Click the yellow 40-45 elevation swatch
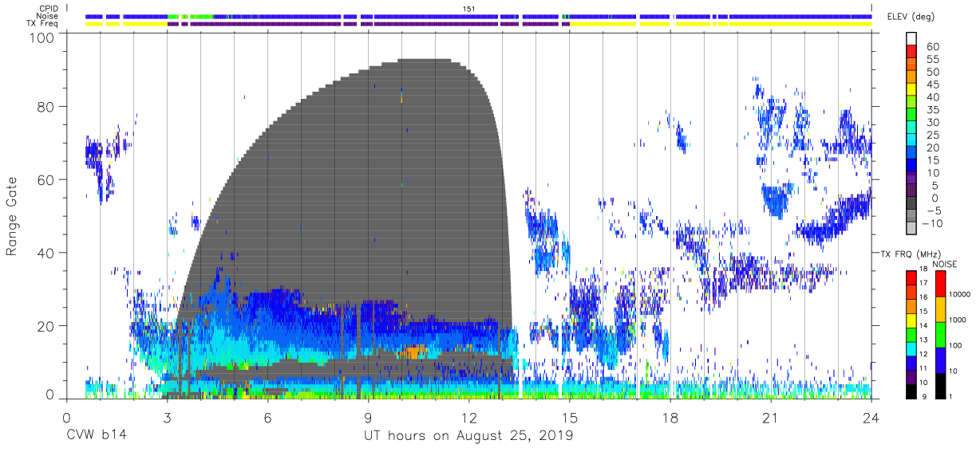The image size is (980, 452). click(912, 90)
